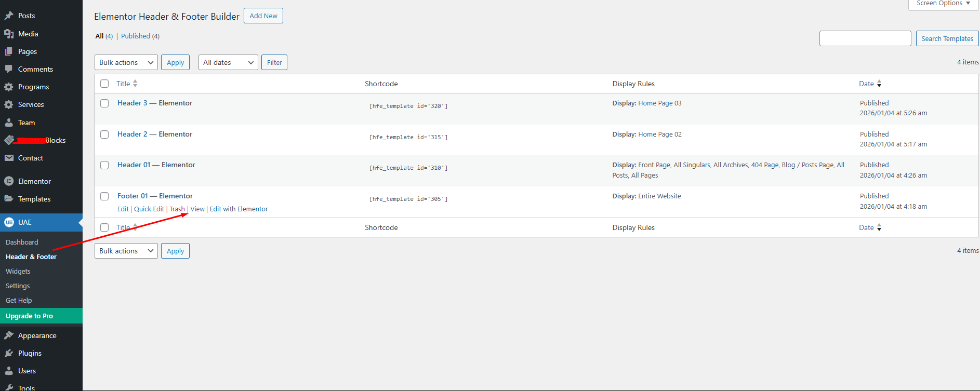Open the top Bulk actions dropdown
Image resolution: width=980 pixels, height=391 pixels.
[126, 62]
